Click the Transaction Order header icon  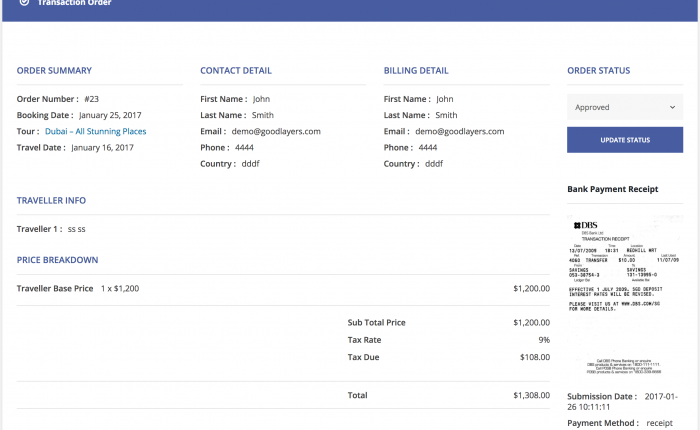pos(25,2)
